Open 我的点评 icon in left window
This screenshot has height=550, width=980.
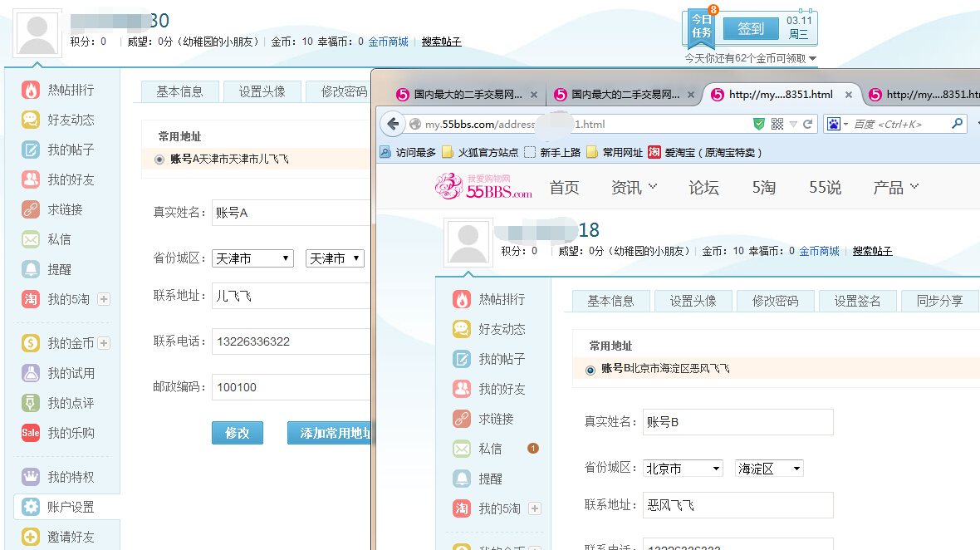[30, 403]
